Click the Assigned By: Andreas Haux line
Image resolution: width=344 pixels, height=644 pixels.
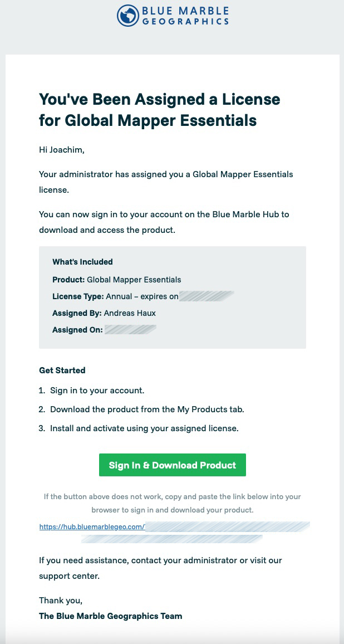[104, 313]
